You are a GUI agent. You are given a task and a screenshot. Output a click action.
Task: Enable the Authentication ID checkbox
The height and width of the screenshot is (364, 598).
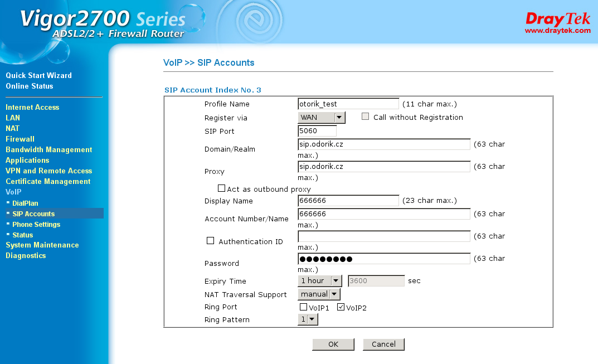210,241
